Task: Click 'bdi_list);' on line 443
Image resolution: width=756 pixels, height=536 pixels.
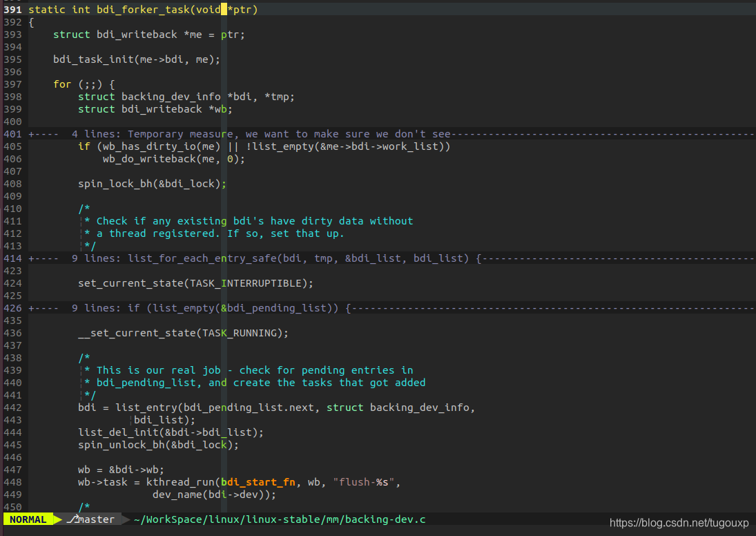Action: (164, 420)
